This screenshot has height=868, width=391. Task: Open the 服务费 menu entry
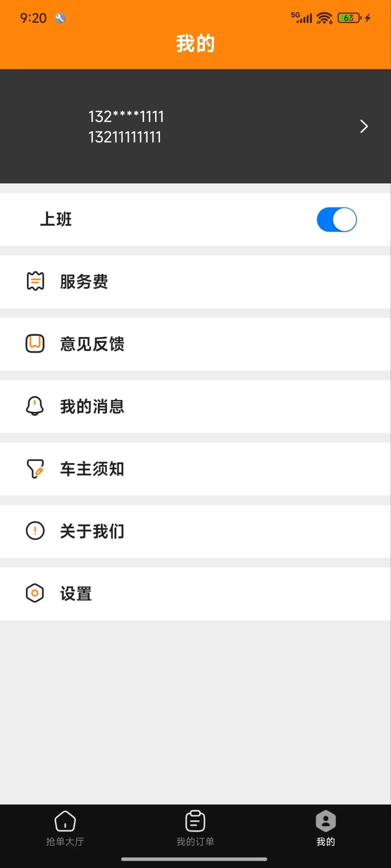[84, 282]
